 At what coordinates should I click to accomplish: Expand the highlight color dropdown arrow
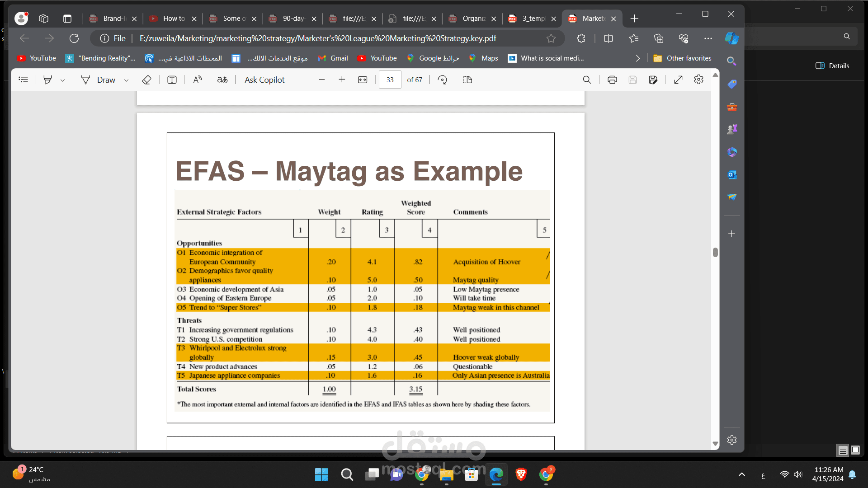point(63,80)
